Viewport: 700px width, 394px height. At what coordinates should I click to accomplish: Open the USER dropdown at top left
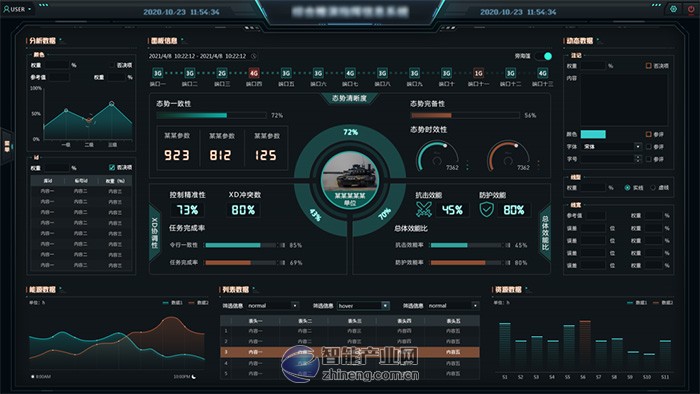pos(18,9)
